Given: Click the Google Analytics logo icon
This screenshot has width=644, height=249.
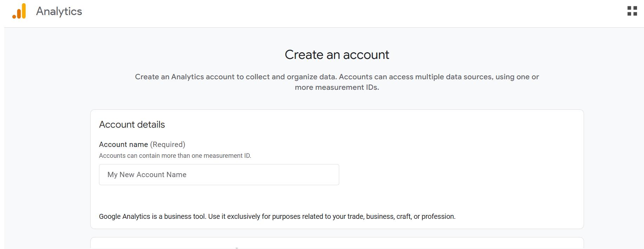Looking at the screenshot, I should click(19, 11).
